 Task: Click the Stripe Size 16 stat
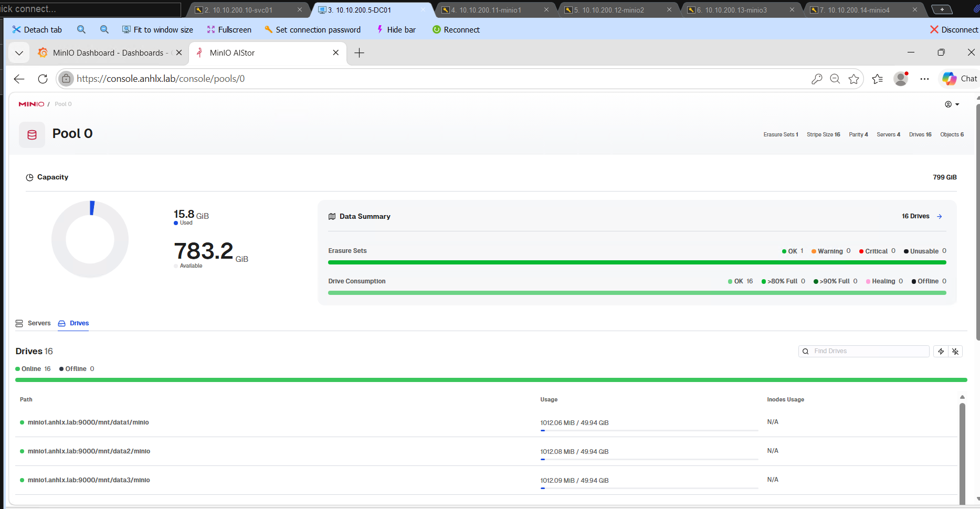point(824,135)
